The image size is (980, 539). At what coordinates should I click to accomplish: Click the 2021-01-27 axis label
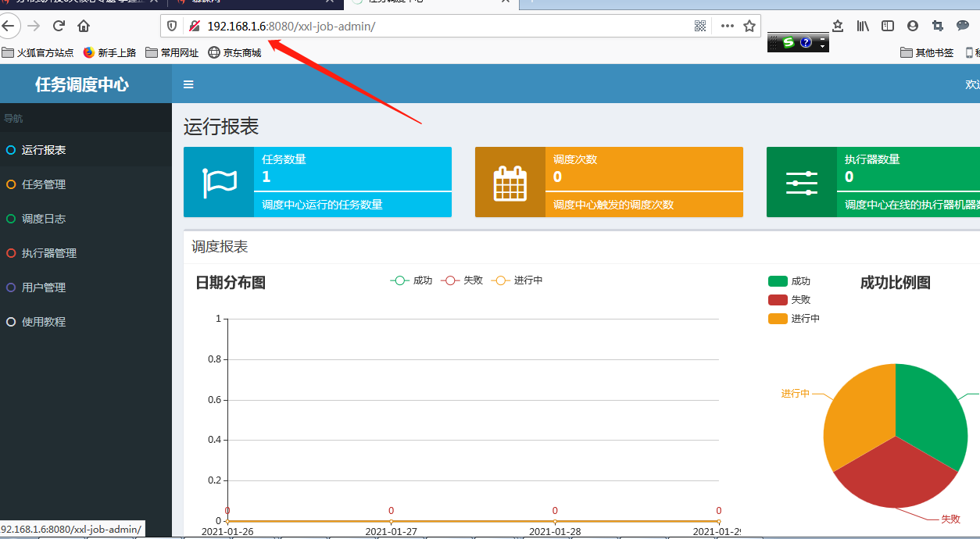391,531
